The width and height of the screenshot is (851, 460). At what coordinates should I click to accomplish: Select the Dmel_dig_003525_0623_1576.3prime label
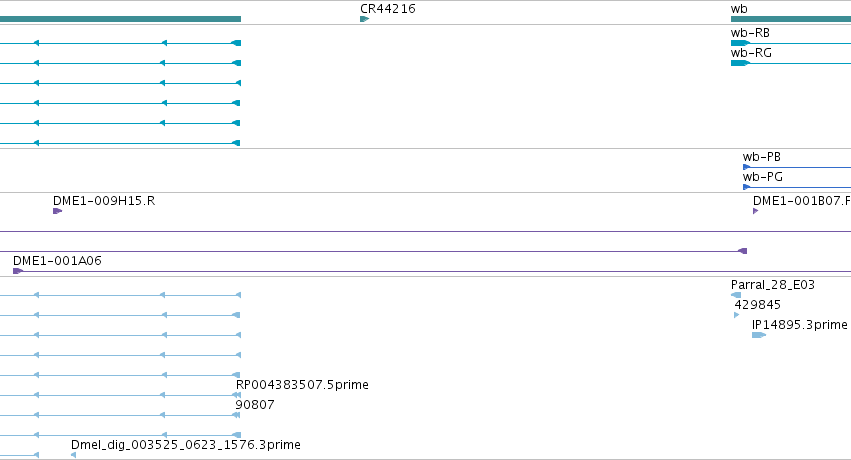[x=186, y=445]
